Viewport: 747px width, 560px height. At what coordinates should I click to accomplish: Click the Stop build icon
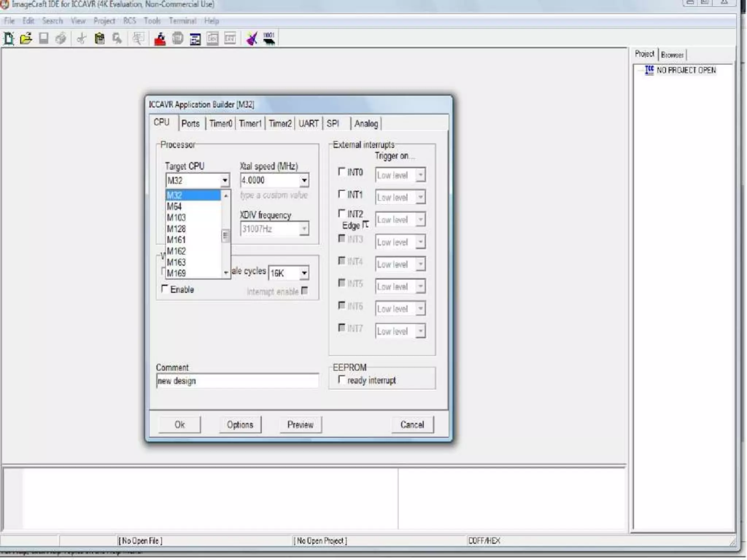[178, 38]
